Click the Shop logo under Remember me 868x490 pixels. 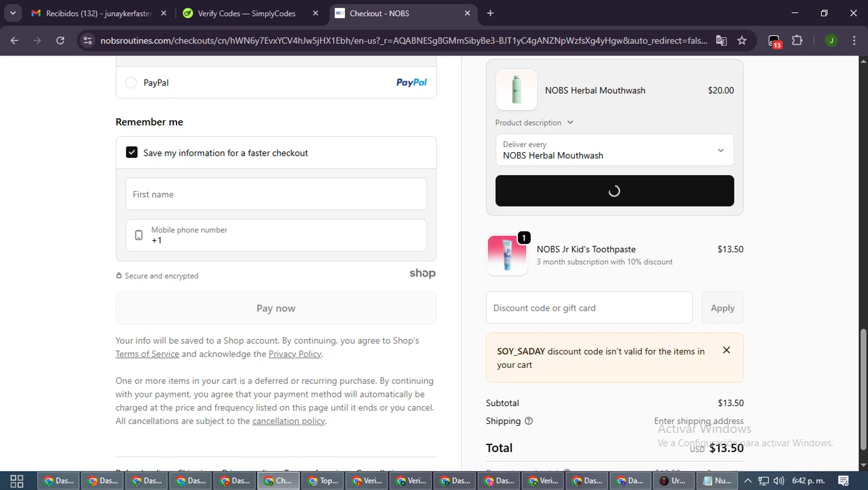click(422, 274)
